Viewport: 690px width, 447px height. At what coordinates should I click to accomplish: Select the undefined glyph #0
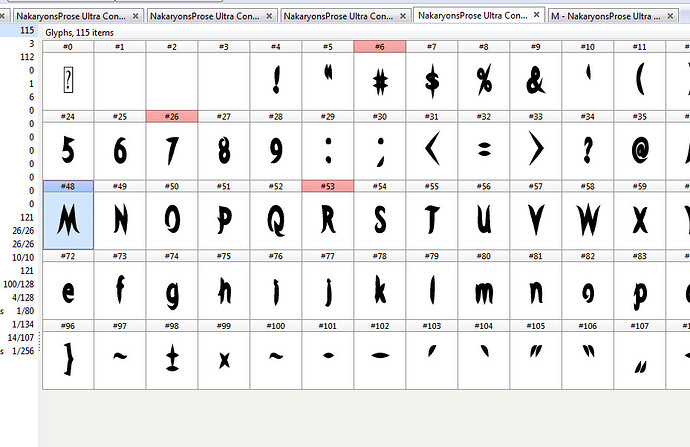[x=68, y=81]
